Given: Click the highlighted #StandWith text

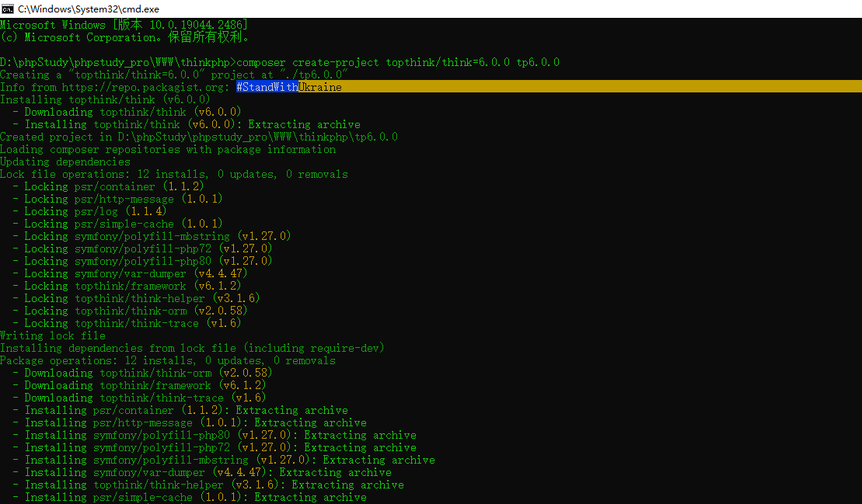Looking at the screenshot, I should [x=267, y=87].
